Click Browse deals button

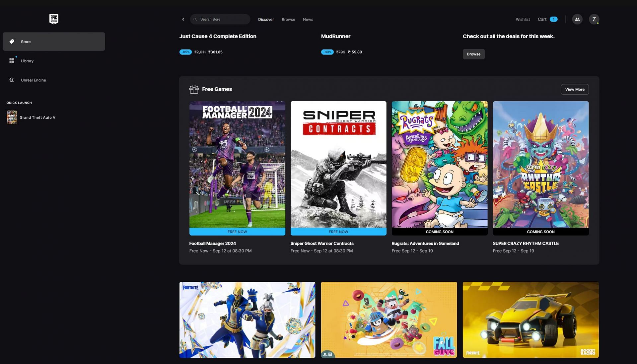(x=473, y=54)
